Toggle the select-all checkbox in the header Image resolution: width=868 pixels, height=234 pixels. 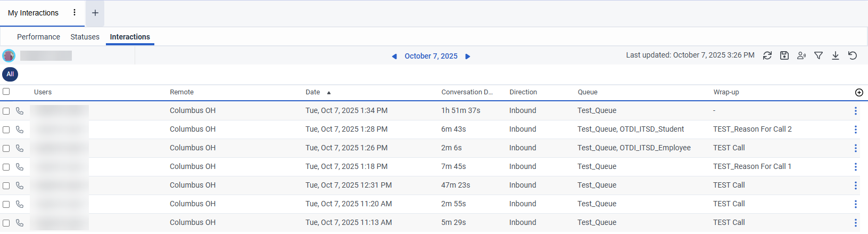click(x=6, y=92)
